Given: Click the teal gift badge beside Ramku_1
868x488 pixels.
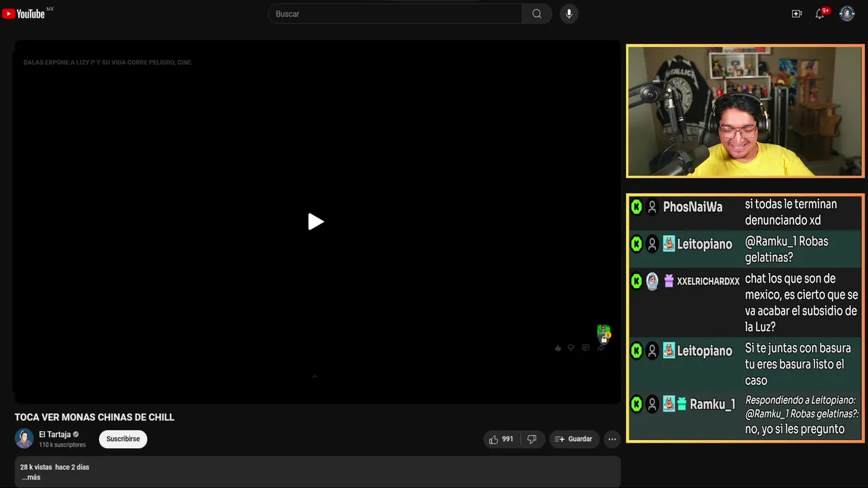Looking at the screenshot, I should [682, 404].
